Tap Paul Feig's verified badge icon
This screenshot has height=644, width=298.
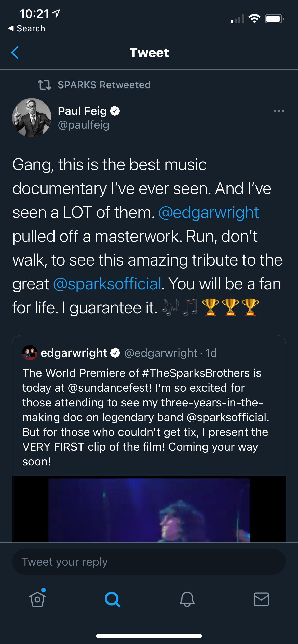115,111
